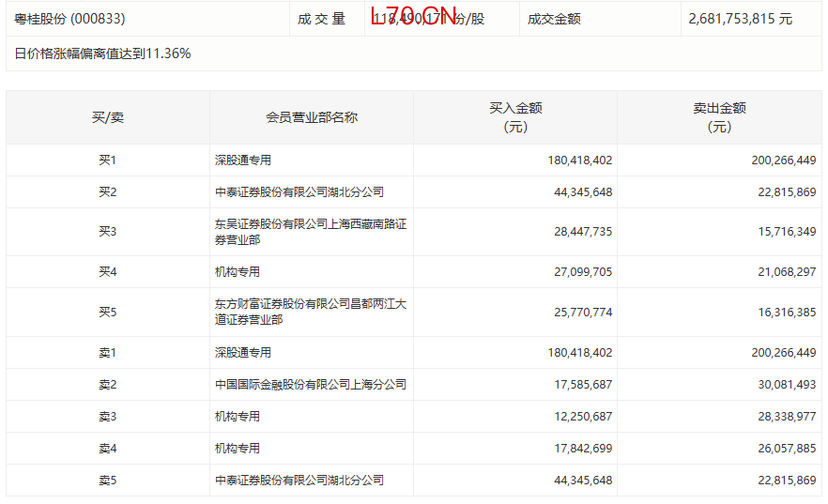The width and height of the screenshot is (828, 504).
Task: Click the 买/卖 column header
Action: click(107, 117)
